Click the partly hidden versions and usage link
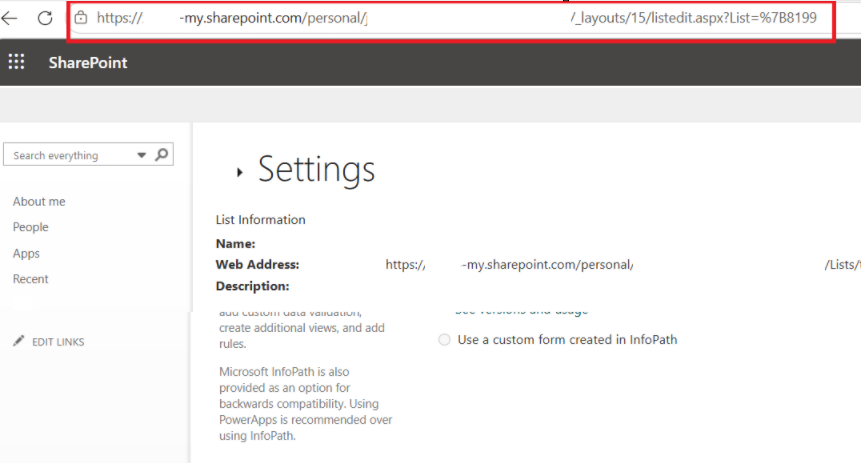861x463 pixels. pyautogui.click(x=522, y=311)
